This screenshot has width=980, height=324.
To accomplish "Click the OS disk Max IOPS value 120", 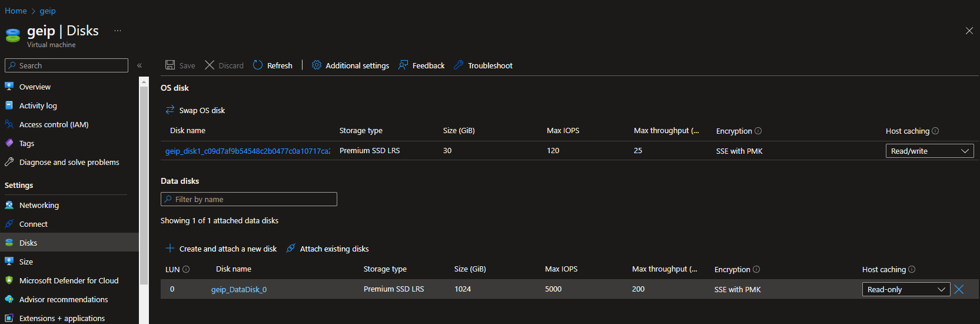I will pyautogui.click(x=553, y=151).
